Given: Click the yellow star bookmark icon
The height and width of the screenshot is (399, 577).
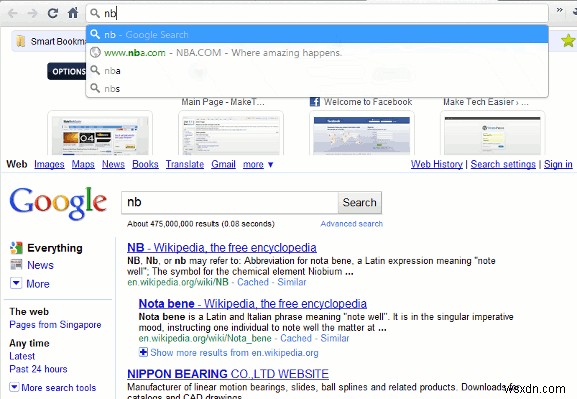Looking at the screenshot, I should pyautogui.click(x=569, y=40).
